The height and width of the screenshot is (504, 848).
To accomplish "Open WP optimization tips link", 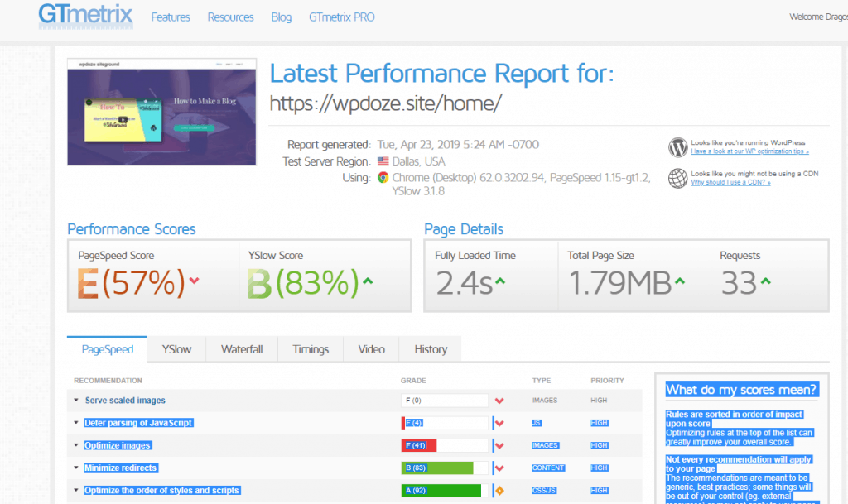I will coord(749,151).
